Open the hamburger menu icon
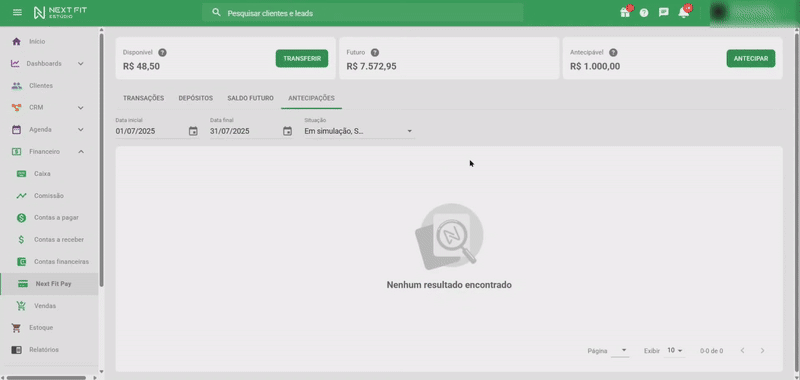Image resolution: width=800 pixels, height=380 pixels. tap(17, 12)
